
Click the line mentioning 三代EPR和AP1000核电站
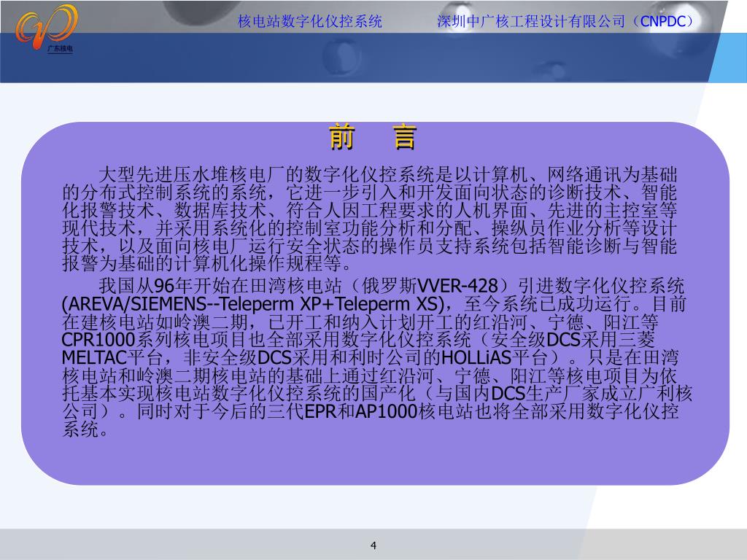click(371, 411)
